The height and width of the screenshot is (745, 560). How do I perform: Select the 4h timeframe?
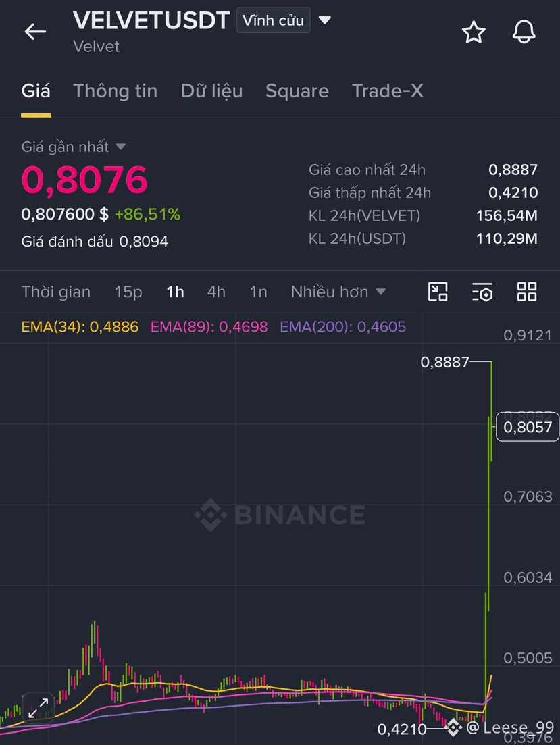(216, 292)
